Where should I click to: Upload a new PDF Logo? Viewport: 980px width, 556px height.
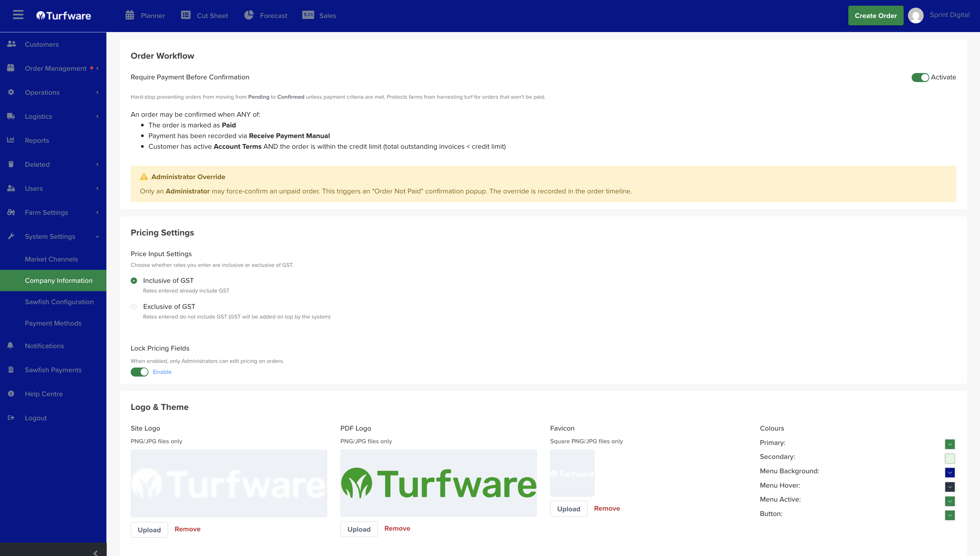(x=359, y=529)
